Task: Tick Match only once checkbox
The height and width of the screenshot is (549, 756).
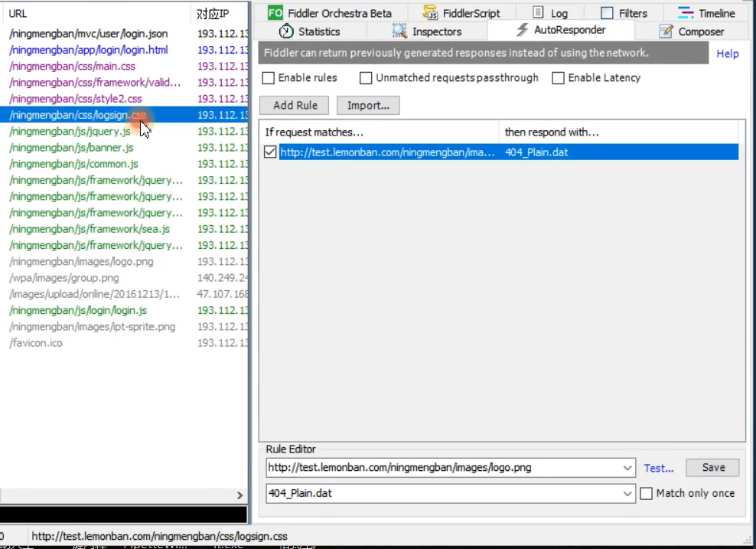Action: (x=646, y=493)
